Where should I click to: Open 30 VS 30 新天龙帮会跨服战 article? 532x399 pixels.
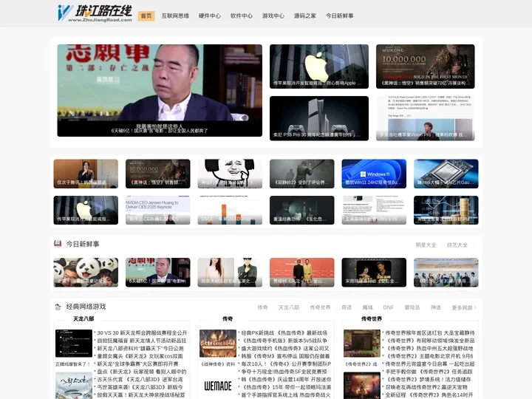(142, 332)
